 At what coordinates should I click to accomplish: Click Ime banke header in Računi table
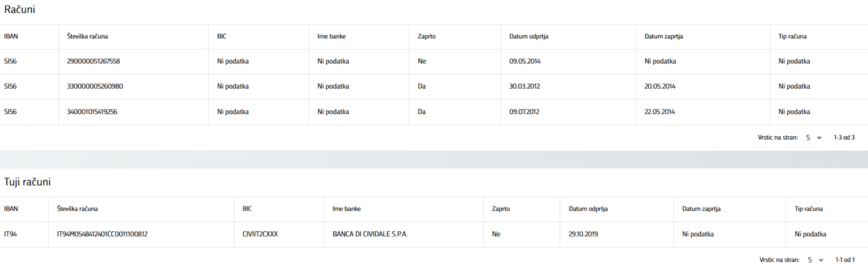pyautogui.click(x=331, y=36)
